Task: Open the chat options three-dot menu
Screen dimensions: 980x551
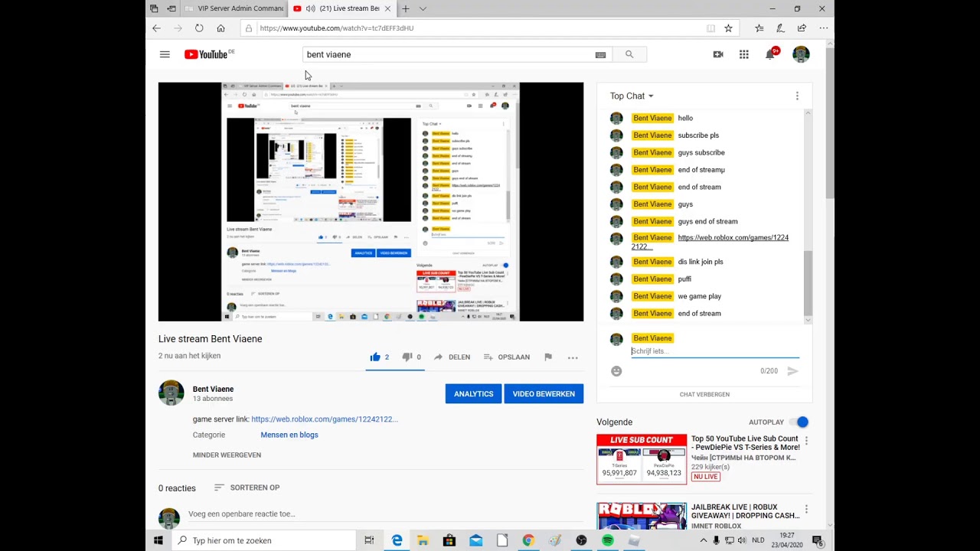Action: [x=797, y=96]
